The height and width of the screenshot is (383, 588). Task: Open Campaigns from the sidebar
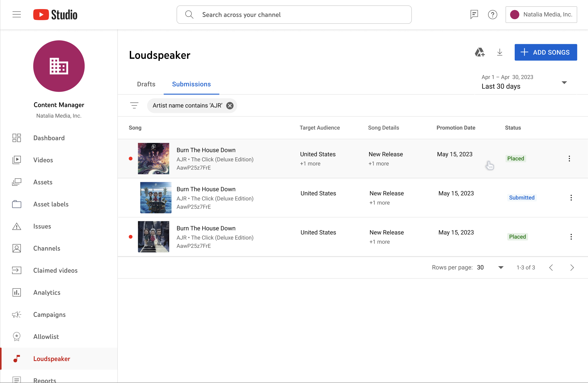point(49,315)
